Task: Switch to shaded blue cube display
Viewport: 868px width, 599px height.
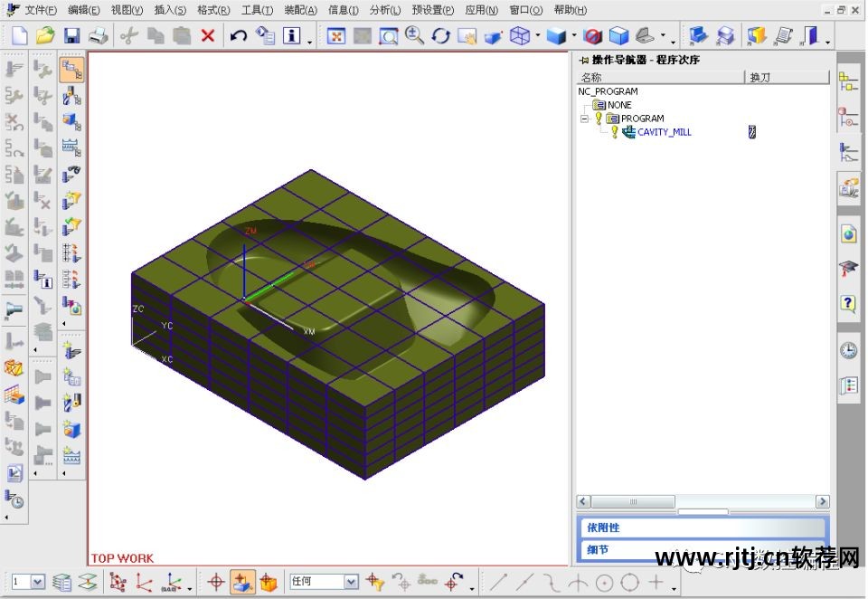Action: pos(556,36)
